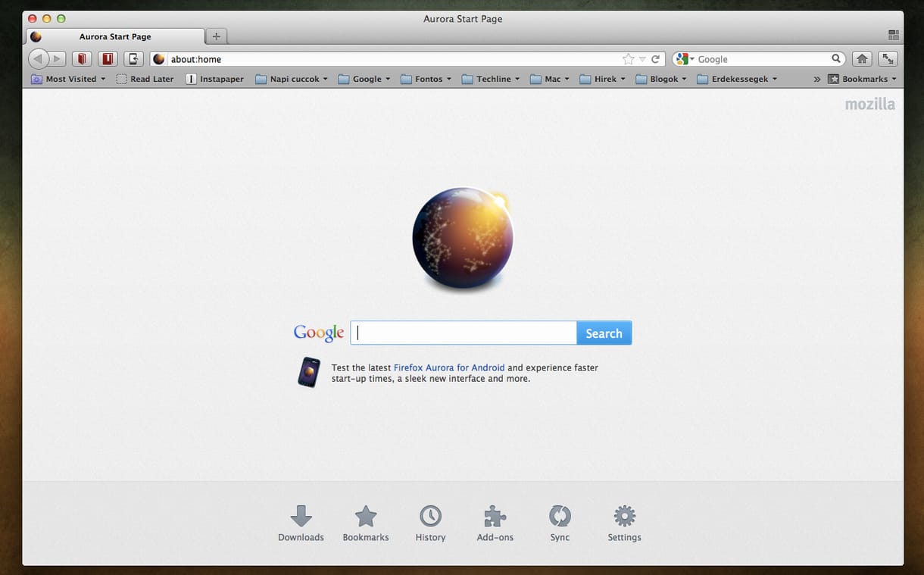Go back with the Back arrow button

38,59
